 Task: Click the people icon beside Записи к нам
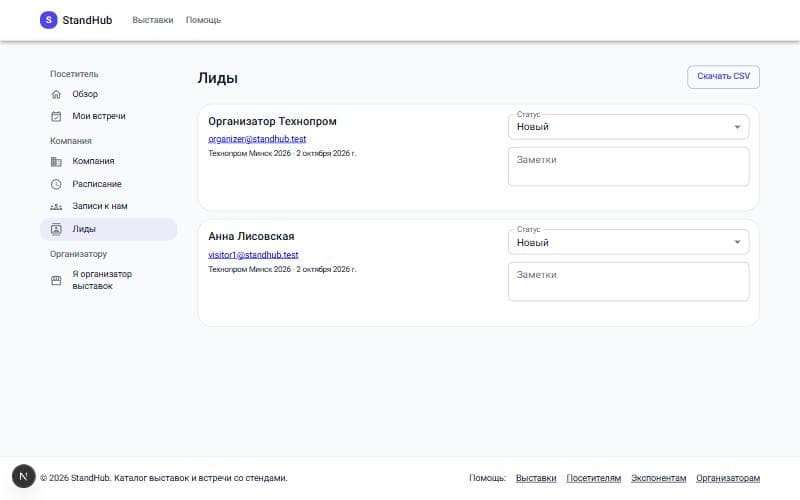pyautogui.click(x=56, y=206)
